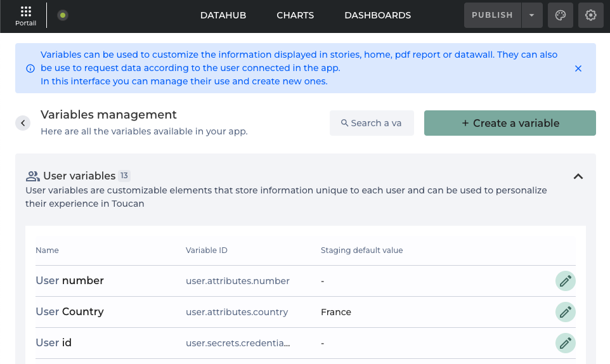
Task: Go back using the left chevron button
Action: coord(23,123)
